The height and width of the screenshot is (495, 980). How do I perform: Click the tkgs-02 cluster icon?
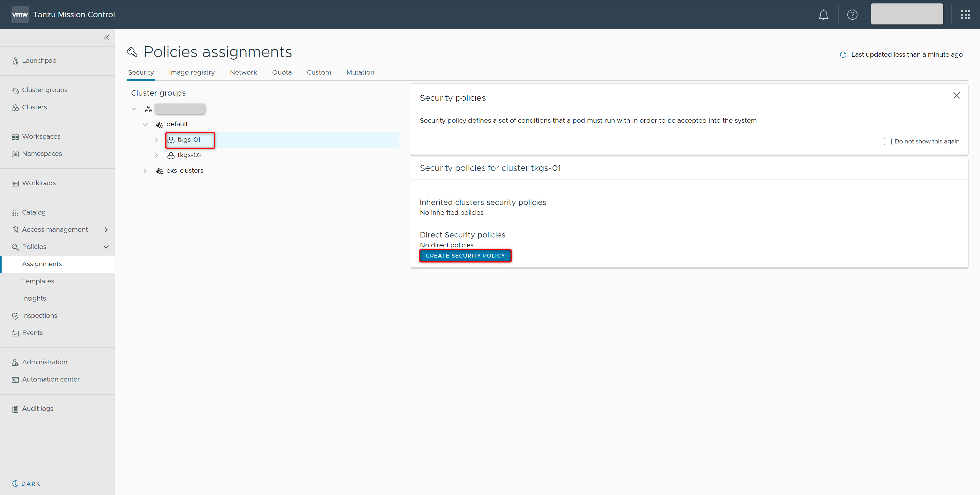click(171, 156)
